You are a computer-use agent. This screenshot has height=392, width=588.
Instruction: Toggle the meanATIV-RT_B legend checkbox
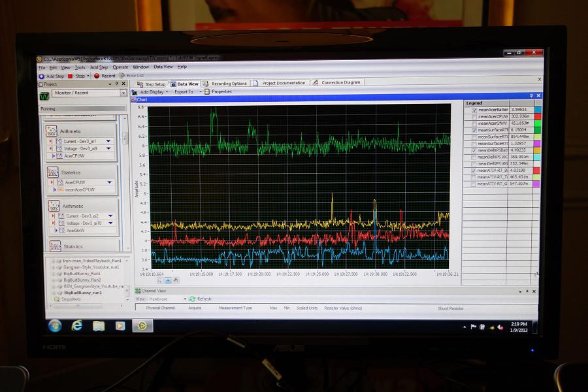tap(474, 171)
